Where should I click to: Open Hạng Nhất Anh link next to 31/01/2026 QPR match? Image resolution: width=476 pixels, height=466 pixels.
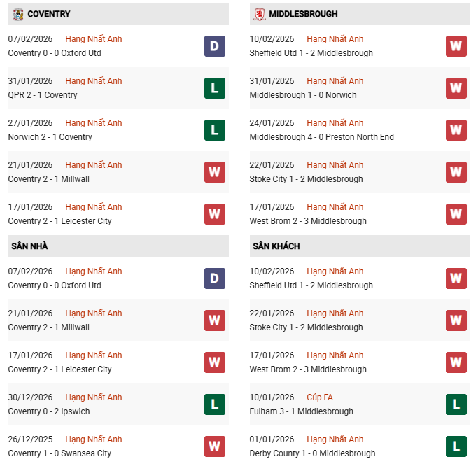(x=93, y=81)
